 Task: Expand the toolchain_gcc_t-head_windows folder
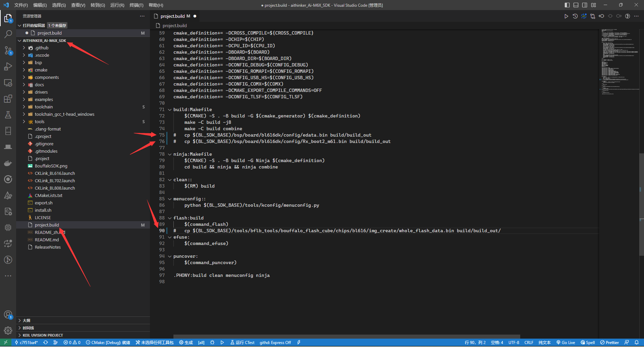[x=83, y=114]
